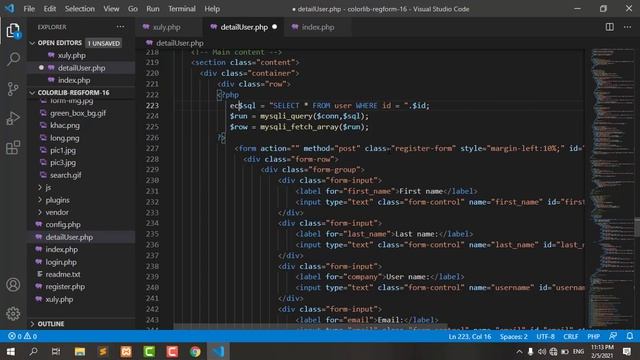Open Google Chrome from the taskbar
Image resolution: width=640 pixels, height=360 pixels.
pyautogui.click(x=195, y=351)
